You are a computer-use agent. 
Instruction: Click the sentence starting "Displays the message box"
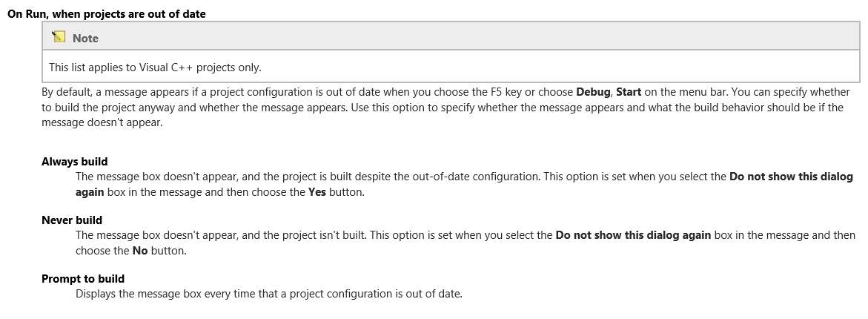(x=268, y=294)
